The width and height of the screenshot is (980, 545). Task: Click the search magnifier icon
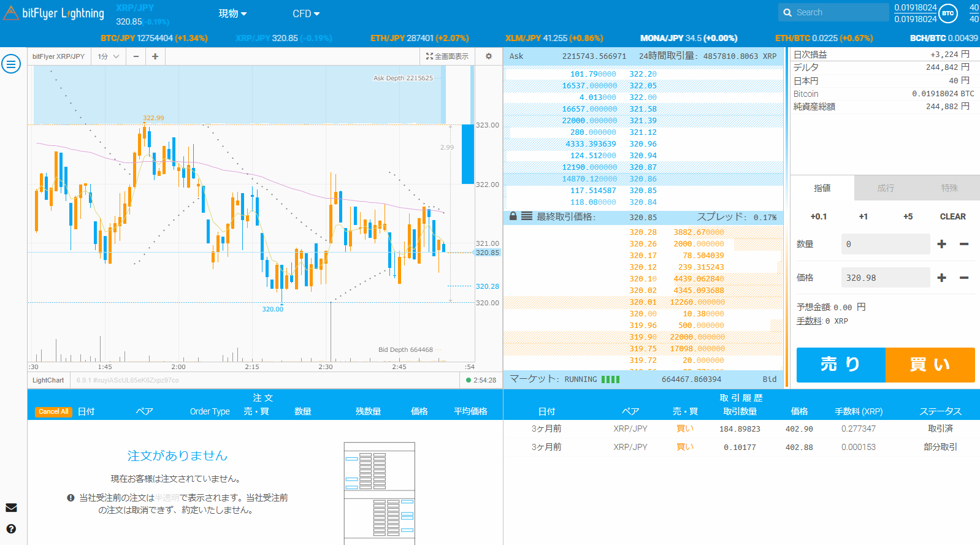click(x=787, y=12)
